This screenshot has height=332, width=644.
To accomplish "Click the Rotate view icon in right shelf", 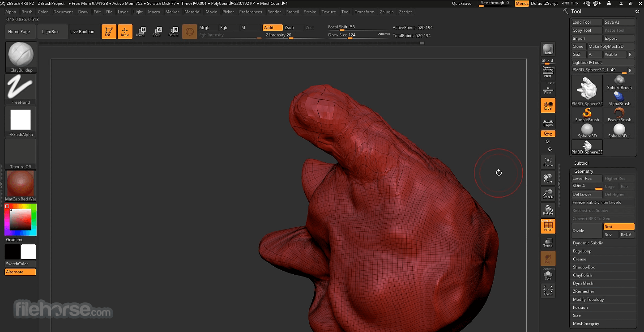I will click(x=548, y=210).
